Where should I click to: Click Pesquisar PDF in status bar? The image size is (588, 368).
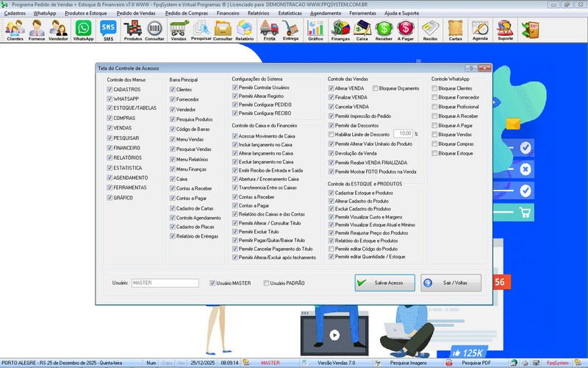(476, 363)
